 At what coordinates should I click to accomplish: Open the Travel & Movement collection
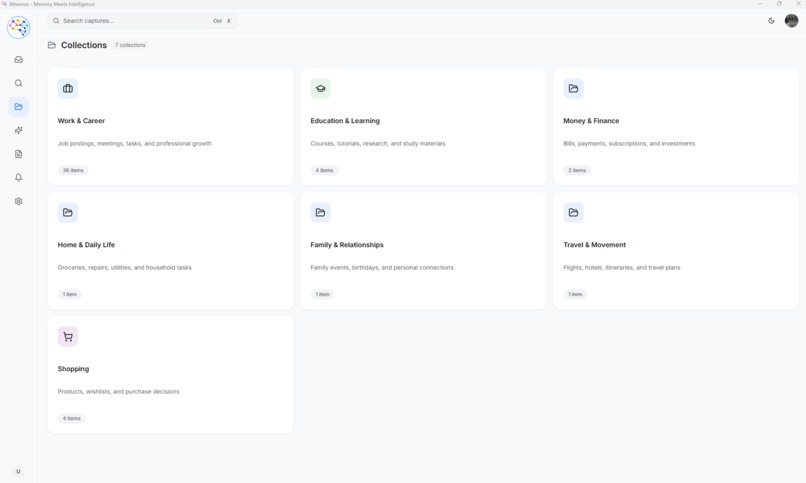click(x=676, y=251)
